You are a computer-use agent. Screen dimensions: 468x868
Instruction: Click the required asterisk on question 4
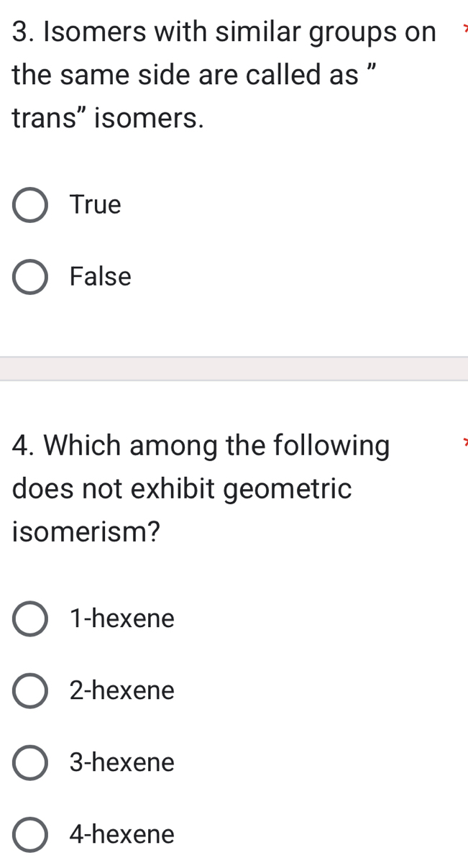[x=465, y=442]
